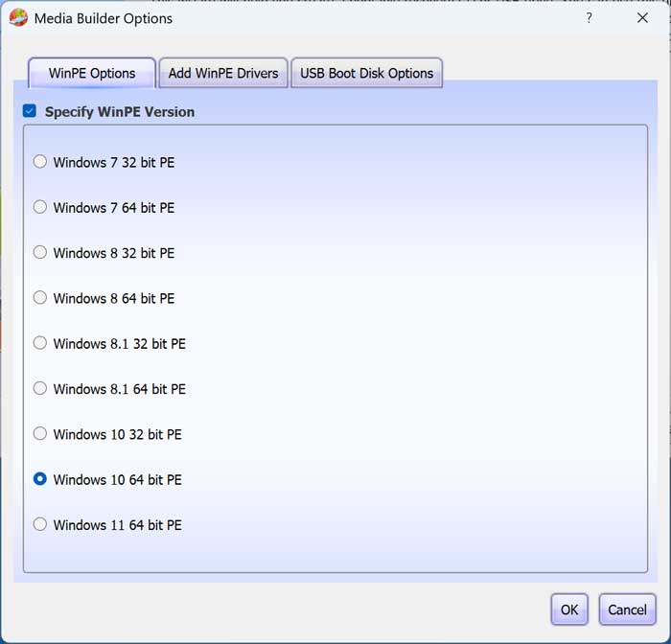Close the Media Builder Options dialog
This screenshot has height=644, width=671.
pyautogui.click(x=642, y=18)
